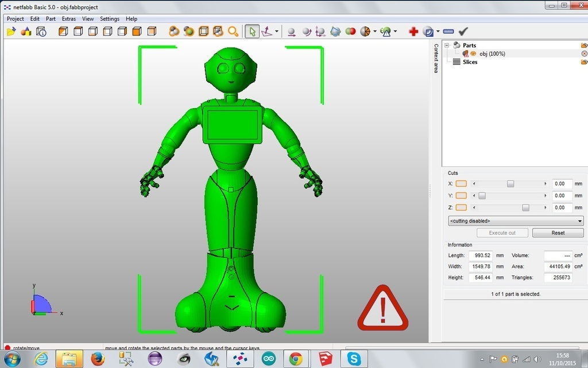The width and height of the screenshot is (588, 368).
Task: Toggle the Z cut plane button
Action: pos(461,208)
